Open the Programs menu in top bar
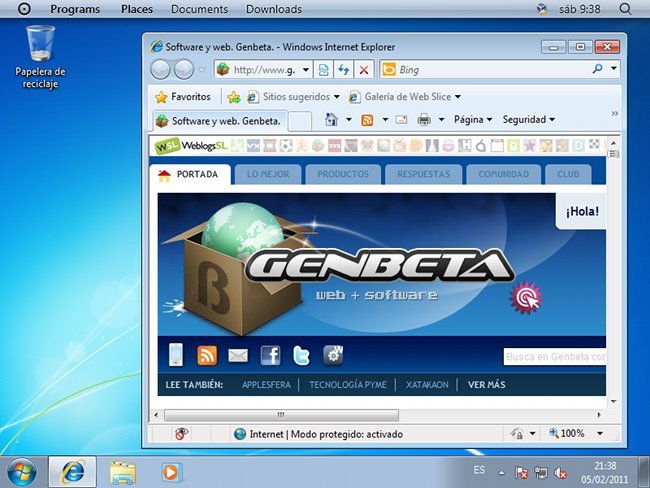 (x=75, y=9)
